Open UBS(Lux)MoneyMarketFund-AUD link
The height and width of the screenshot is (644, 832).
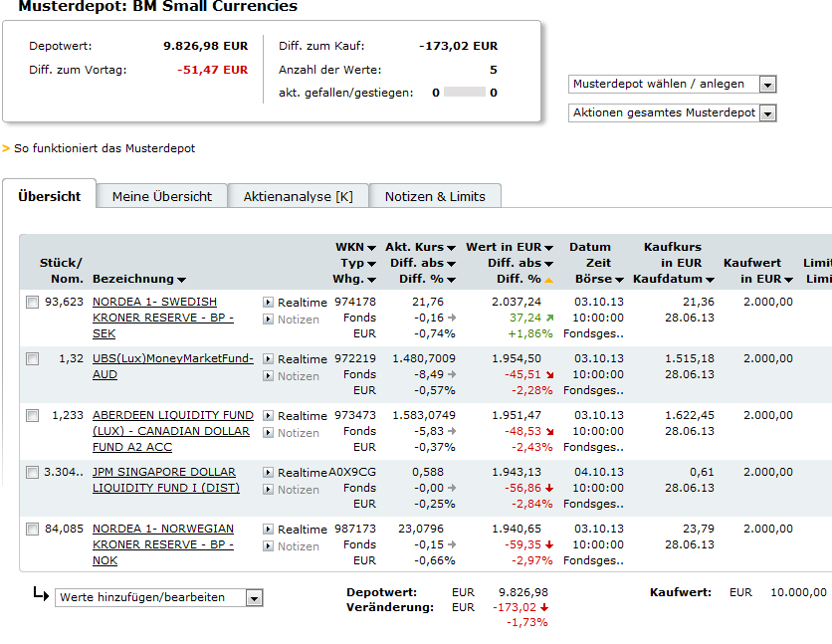[x=173, y=366]
